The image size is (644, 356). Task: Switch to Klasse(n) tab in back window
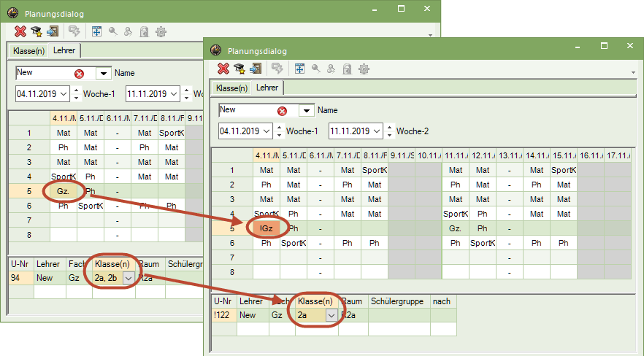coord(28,51)
